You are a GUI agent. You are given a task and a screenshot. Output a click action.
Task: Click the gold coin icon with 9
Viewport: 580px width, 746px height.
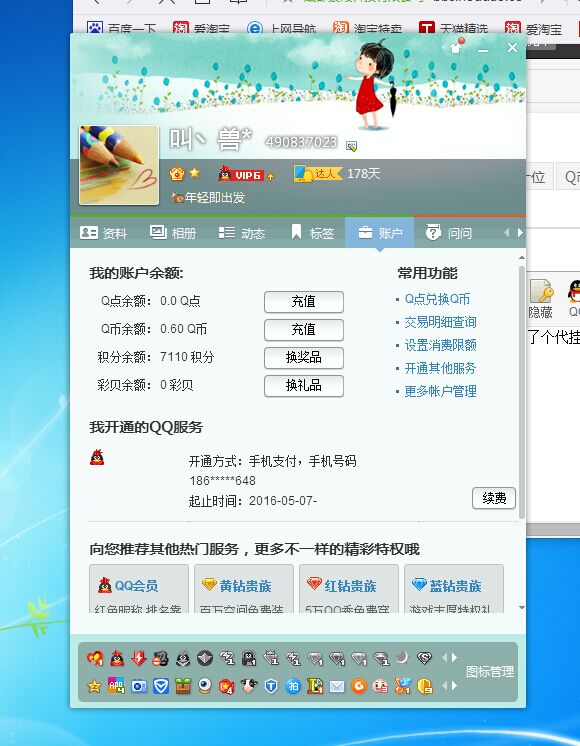(425, 686)
